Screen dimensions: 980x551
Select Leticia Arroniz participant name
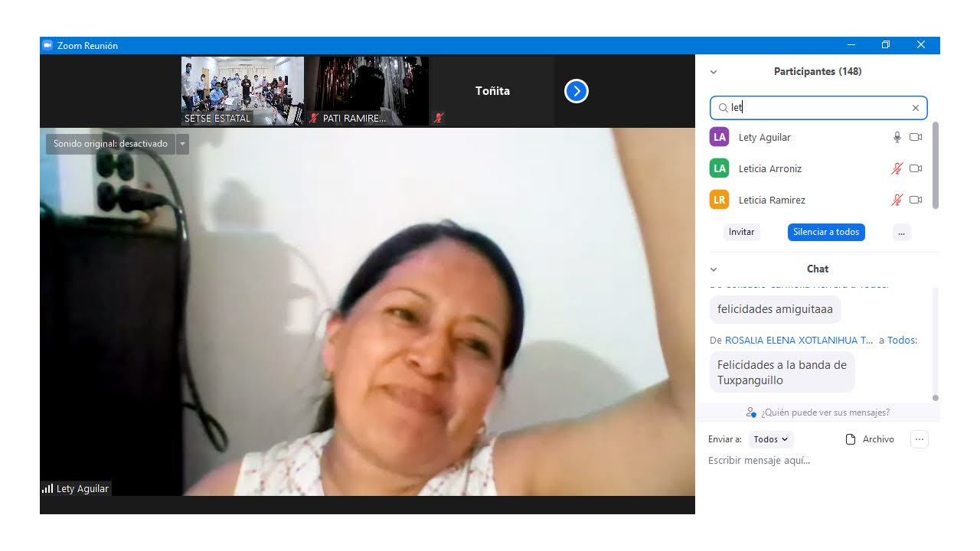[770, 169]
